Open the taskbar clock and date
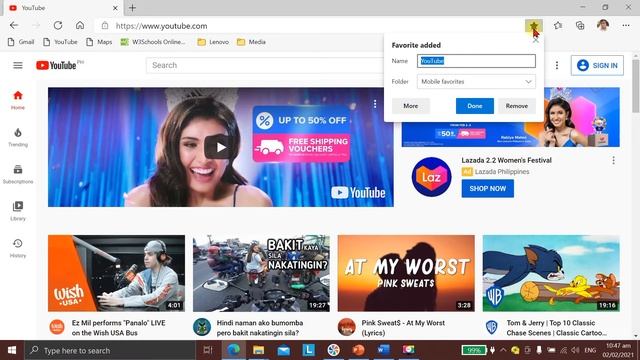 click(x=619, y=350)
